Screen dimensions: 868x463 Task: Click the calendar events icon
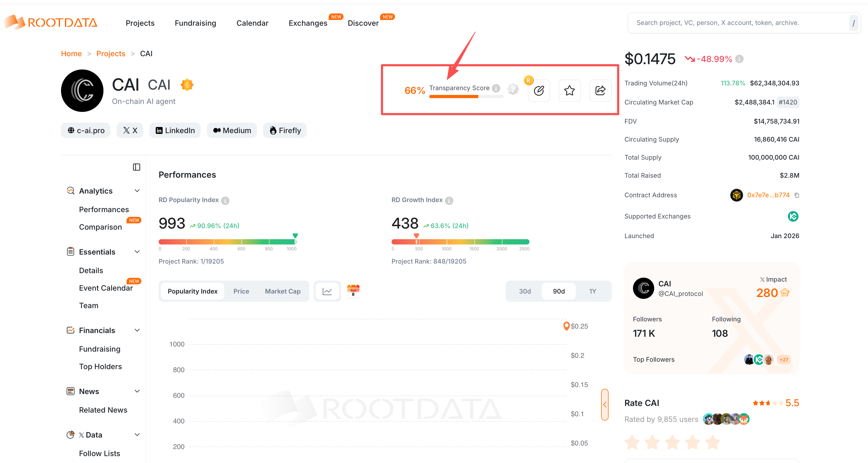click(353, 291)
